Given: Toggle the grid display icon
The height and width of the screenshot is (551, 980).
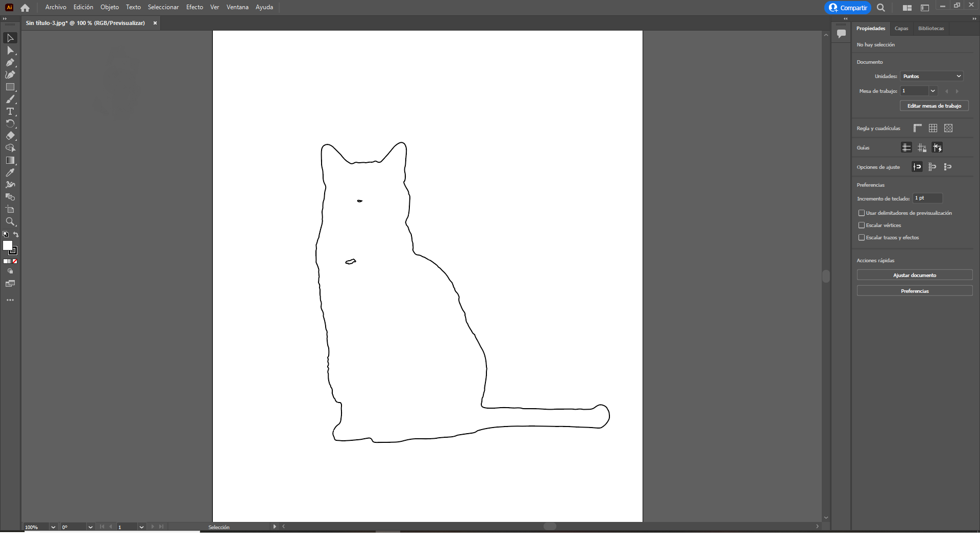Looking at the screenshot, I should tap(933, 128).
